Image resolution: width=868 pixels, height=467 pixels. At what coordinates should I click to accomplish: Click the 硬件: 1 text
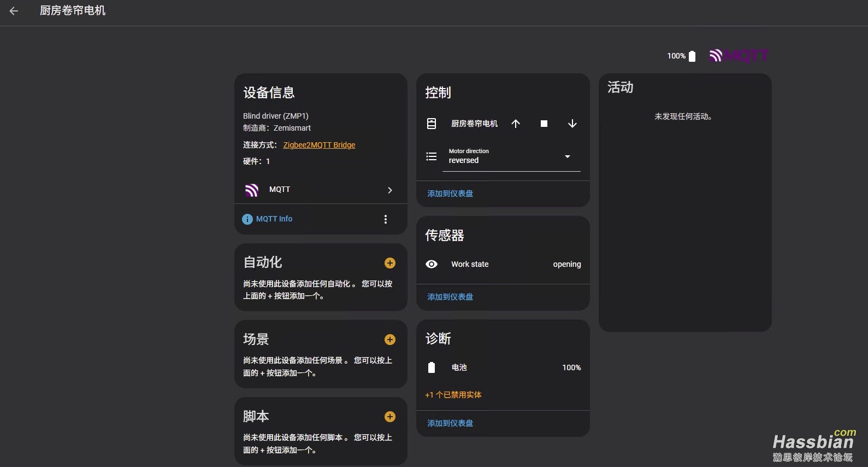[x=257, y=161]
